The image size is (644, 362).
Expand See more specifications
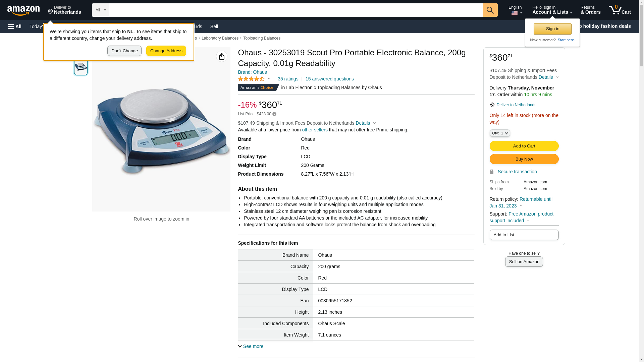[x=251, y=346]
